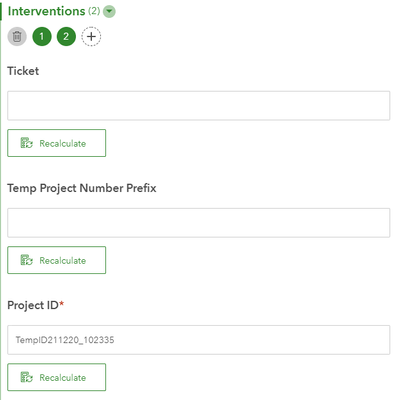Viewport: 397px width, 400px height.
Task: Click the Temp Project Number Prefix label
Action: 82,188
